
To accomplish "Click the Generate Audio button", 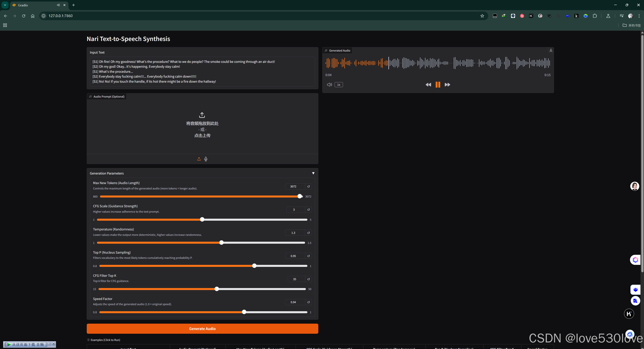I will (202, 329).
